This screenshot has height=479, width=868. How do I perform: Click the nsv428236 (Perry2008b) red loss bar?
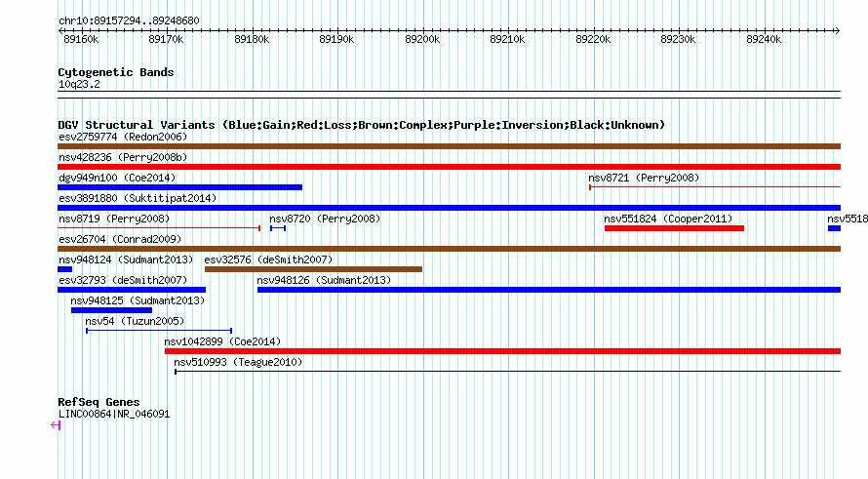point(449,167)
